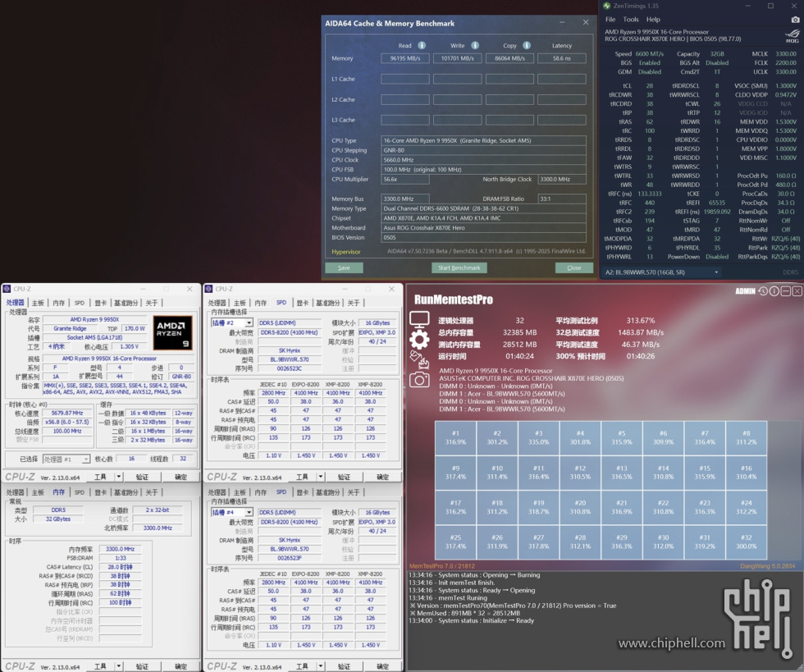Click Save in AIDA64 benchmark window
804x672 pixels.
(344, 267)
